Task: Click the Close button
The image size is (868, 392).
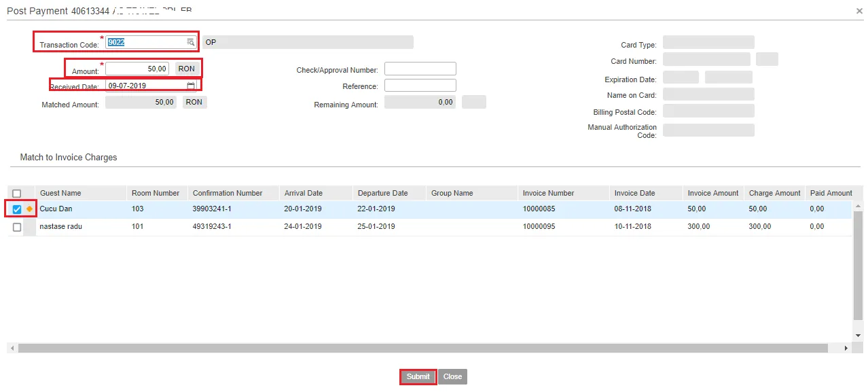Action: (x=452, y=376)
